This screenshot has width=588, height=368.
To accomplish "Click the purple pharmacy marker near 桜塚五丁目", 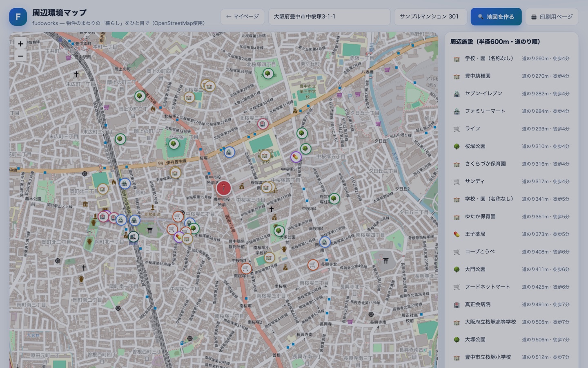I will tap(296, 157).
